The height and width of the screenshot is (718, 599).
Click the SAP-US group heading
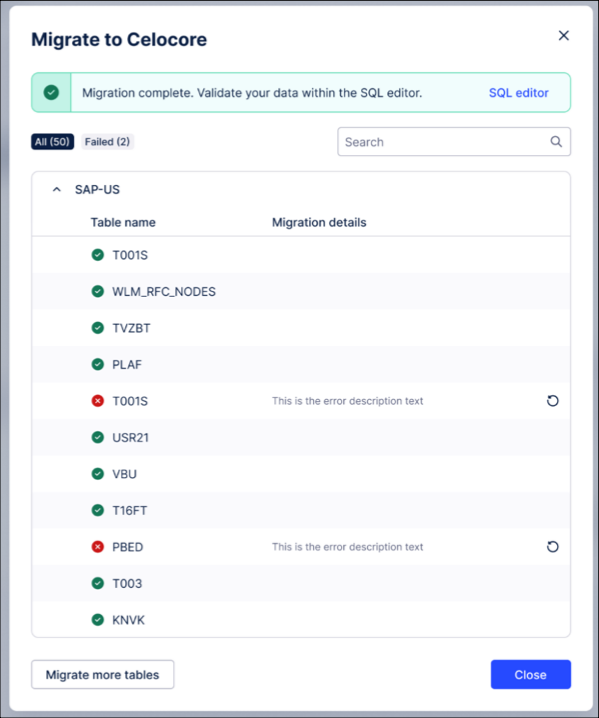(x=97, y=190)
